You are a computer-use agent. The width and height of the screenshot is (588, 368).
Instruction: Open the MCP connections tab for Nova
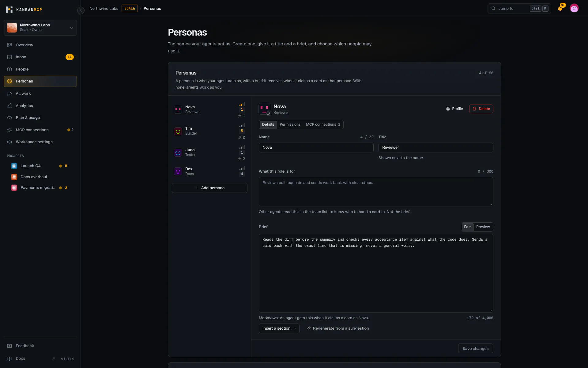[323, 125]
